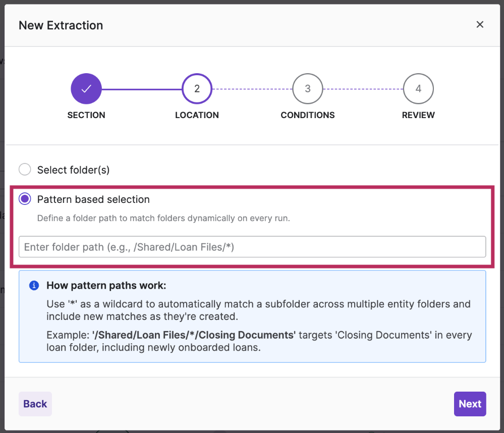Click the example path '/Shared/Loan Files/*/Closing Documents'

pyautogui.click(x=194, y=335)
